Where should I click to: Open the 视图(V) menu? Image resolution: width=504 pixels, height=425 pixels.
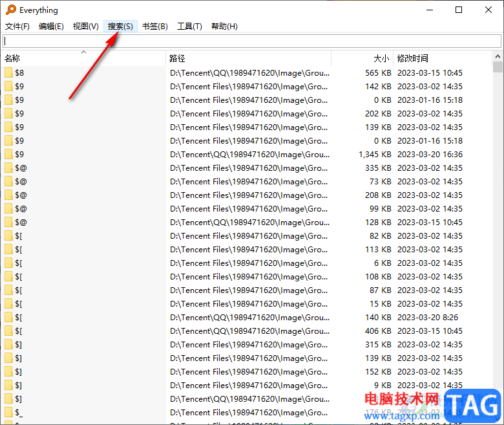(x=85, y=27)
